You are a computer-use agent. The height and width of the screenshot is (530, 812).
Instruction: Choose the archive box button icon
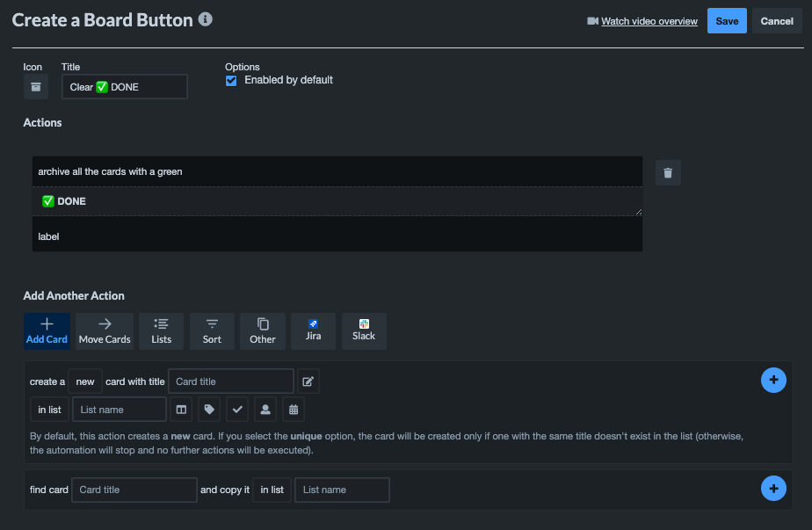coord(36,87)
